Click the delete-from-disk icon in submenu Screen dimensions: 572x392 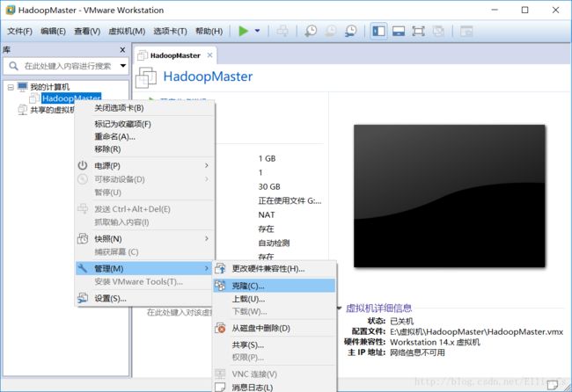tap(220, 328)
